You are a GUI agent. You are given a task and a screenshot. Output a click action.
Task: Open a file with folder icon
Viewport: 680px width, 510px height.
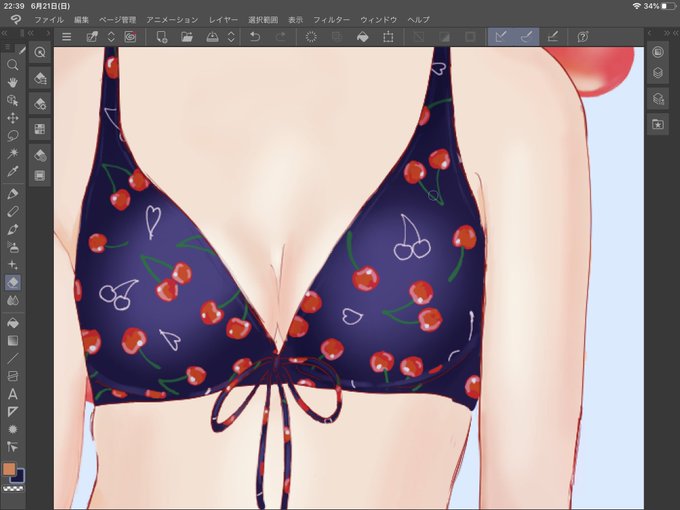(x=187, y=37)
